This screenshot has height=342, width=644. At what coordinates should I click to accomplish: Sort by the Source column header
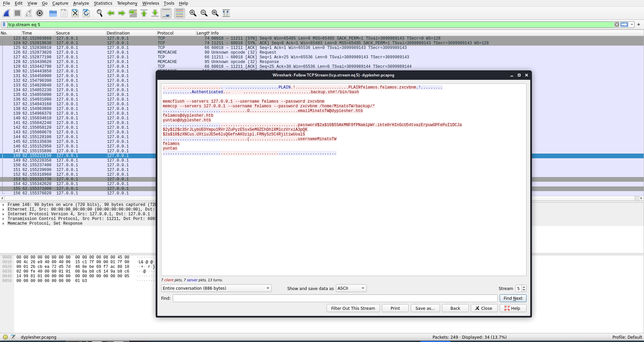[x=80, y=33]
